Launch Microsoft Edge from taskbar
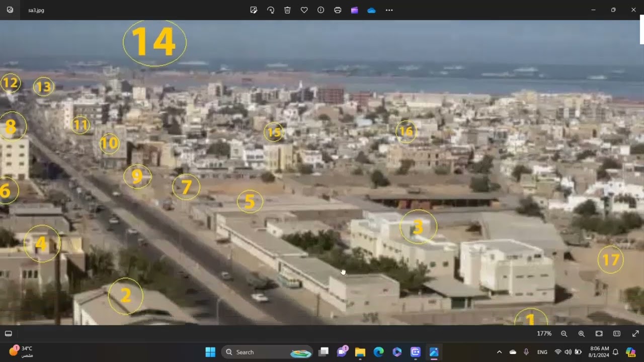The width and height of the screenshot is (644, 362). pyautogui.click(x=378, y=352)
